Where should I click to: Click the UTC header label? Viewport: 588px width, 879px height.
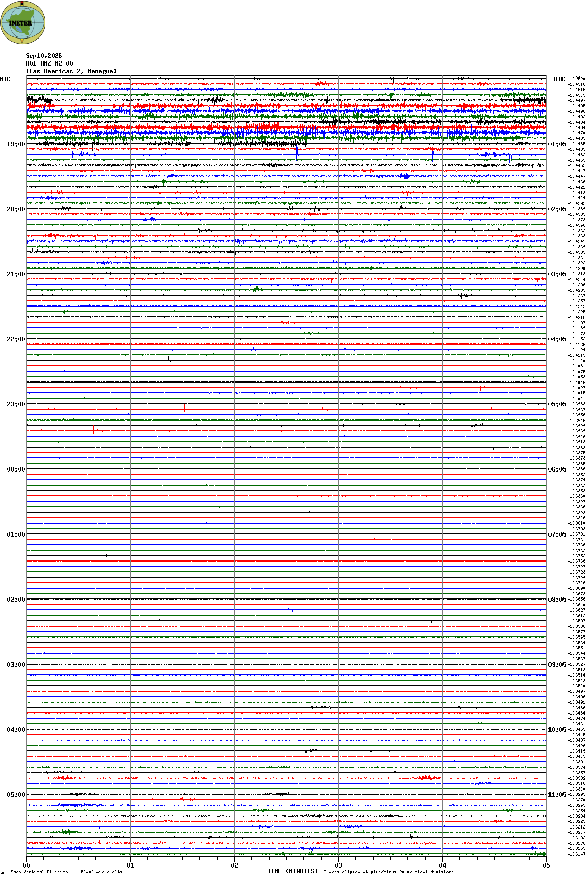pyautogui.click(x=559, y=79)
